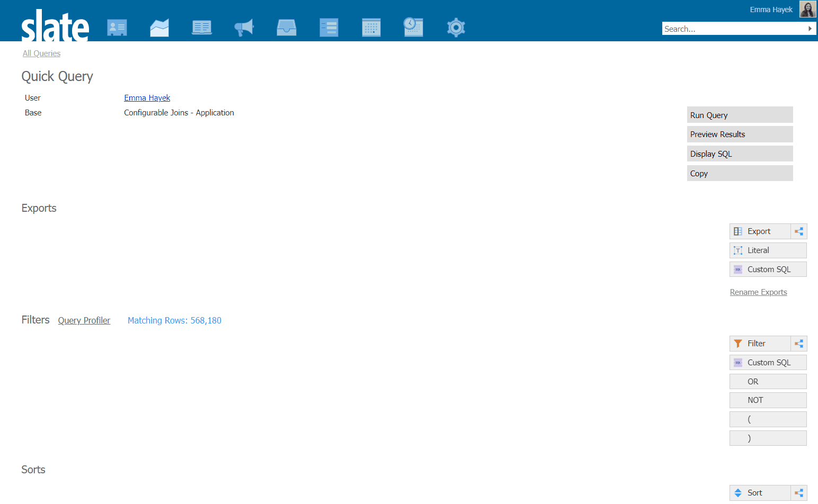This screenshot has width=818, height=504.
Task: Open the Scheduler clock calendar icon
Action: pyautogui.click(x=413, y=27)
